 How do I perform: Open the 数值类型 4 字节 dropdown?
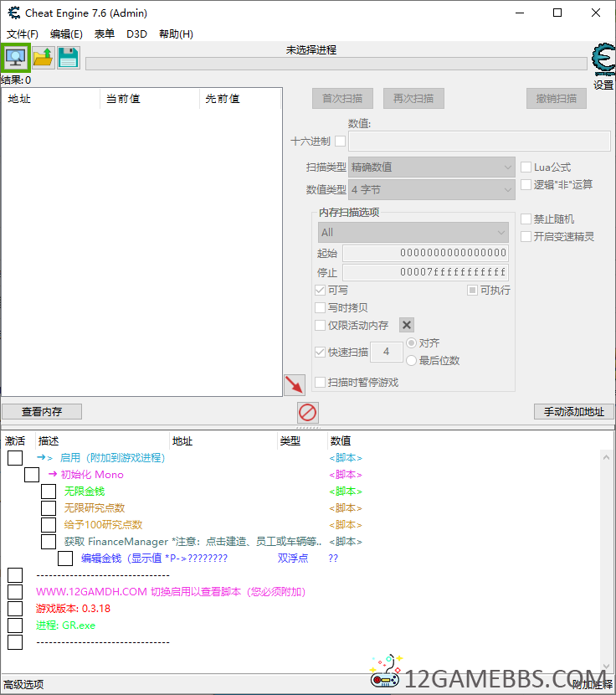[432, 190]
